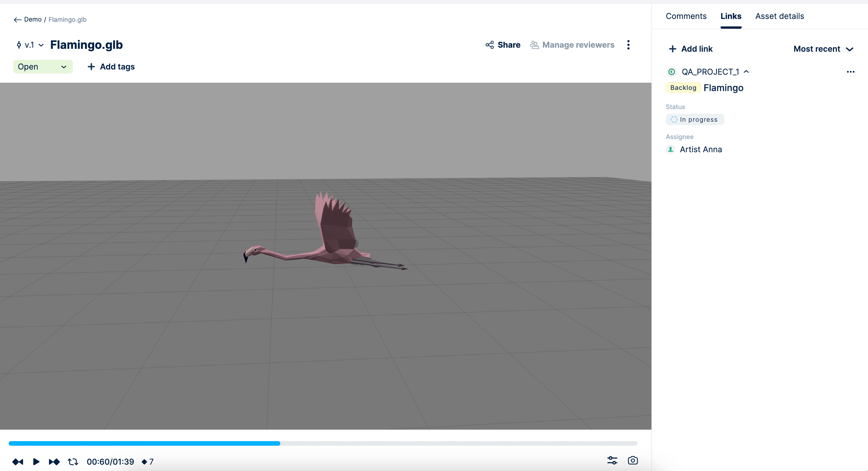Open Manage reviewers
868x471 pixels.
[x=572, y=45]
